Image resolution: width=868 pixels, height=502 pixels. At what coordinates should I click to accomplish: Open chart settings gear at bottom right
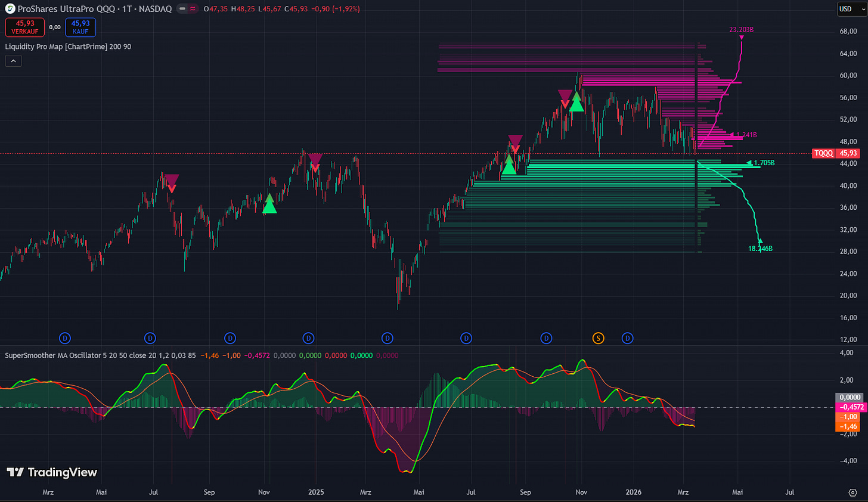852,492
